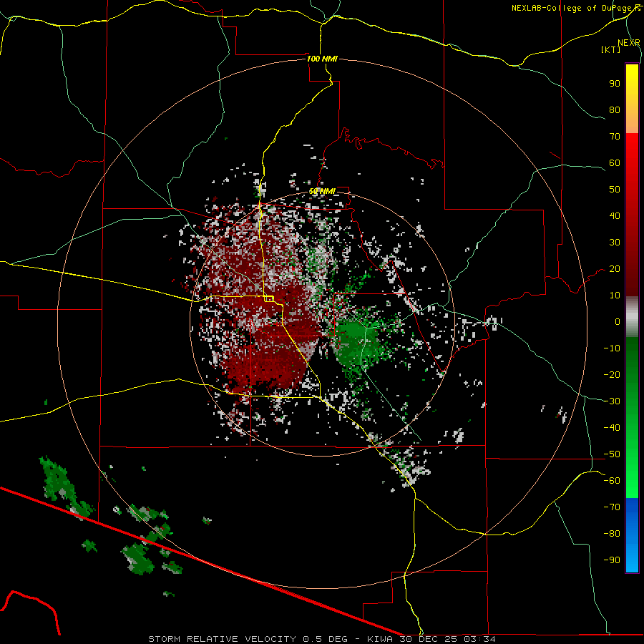Click the "NEXR" label at top right
This screenshot has height=644, width=644.
pyautogui.click(x=628, y=43)
